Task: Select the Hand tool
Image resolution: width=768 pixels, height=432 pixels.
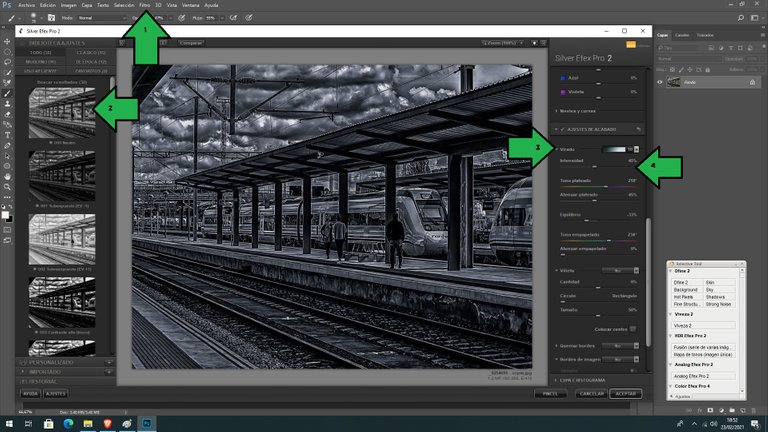Action: (7, 176)
